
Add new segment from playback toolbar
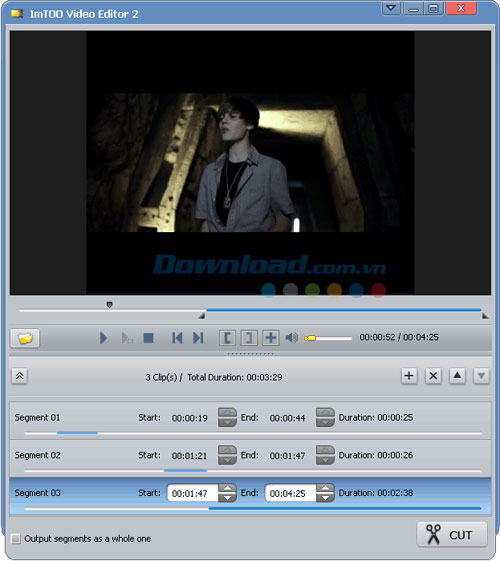pyautogui.click(x=271, y=338)
